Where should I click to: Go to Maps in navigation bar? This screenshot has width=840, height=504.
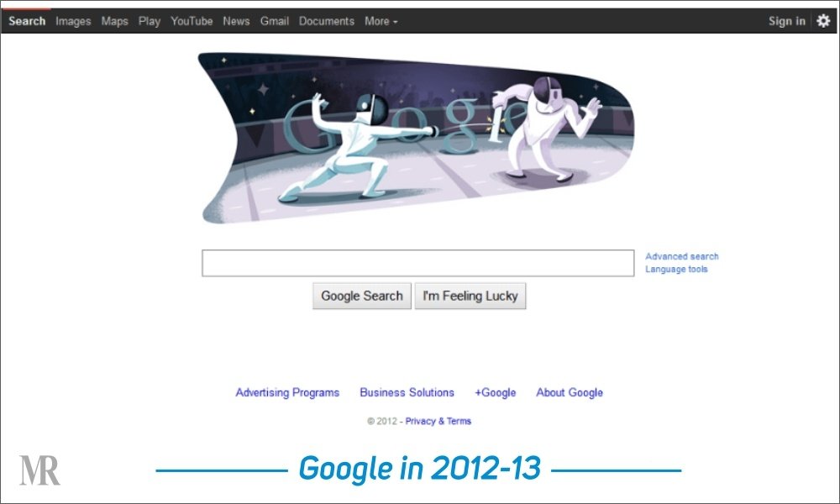(114, 22)
